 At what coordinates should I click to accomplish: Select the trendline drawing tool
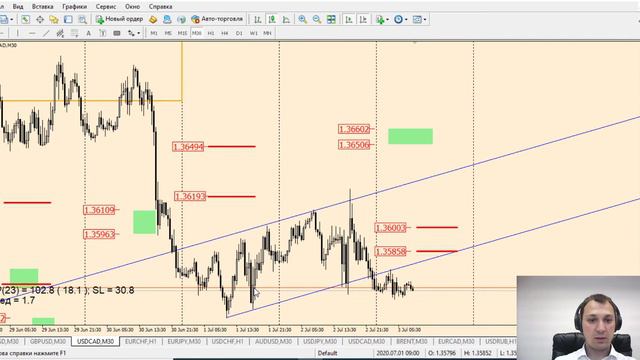click(46, 33)
